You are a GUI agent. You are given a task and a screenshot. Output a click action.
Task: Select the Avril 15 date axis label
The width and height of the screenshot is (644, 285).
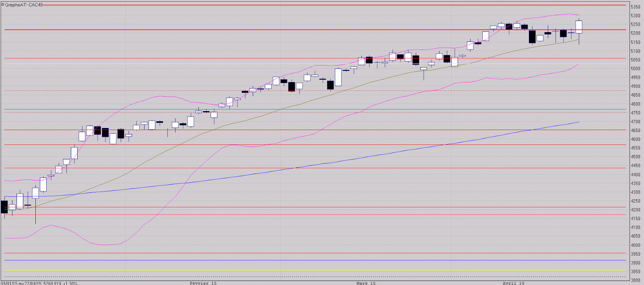point(513,283)
